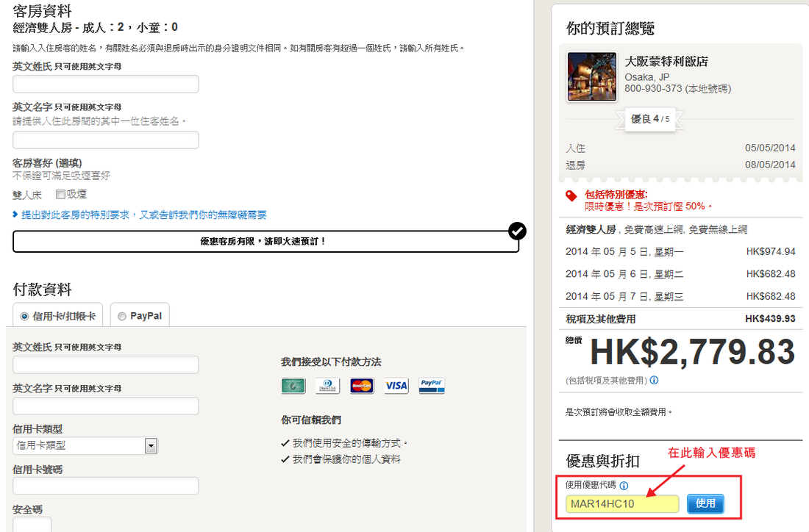This screenshot has height=532, width=809.
Task: Open 提出對此客房的特別要求 link
Action: click(143, 215)
